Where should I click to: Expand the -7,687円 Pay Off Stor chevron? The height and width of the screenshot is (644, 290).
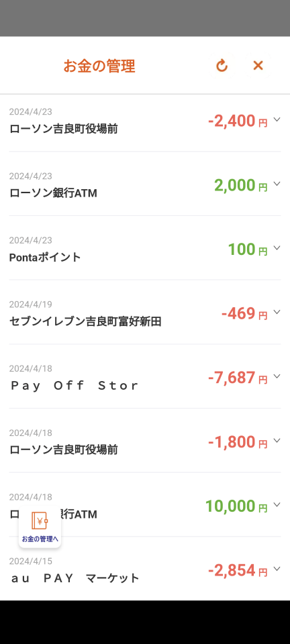(277, 376)
